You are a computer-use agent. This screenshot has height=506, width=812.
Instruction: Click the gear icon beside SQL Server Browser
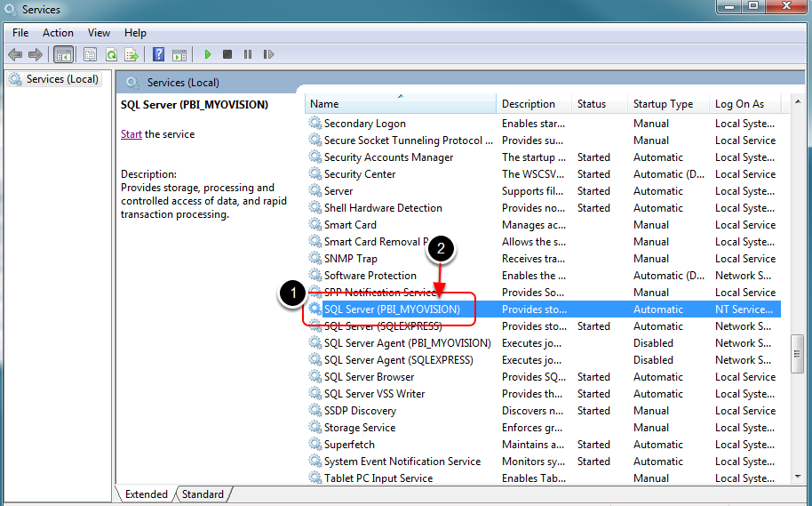coord(314,376)
